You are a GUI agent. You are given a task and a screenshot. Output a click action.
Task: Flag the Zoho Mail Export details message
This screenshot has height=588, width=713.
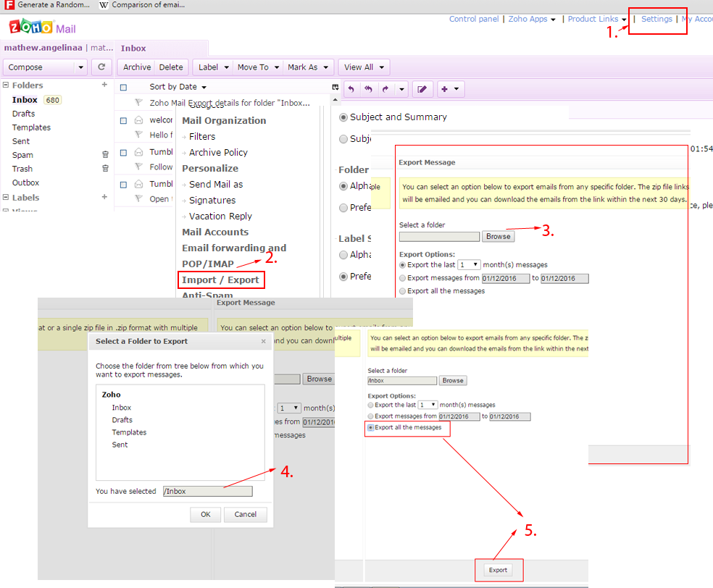[138, 102]
